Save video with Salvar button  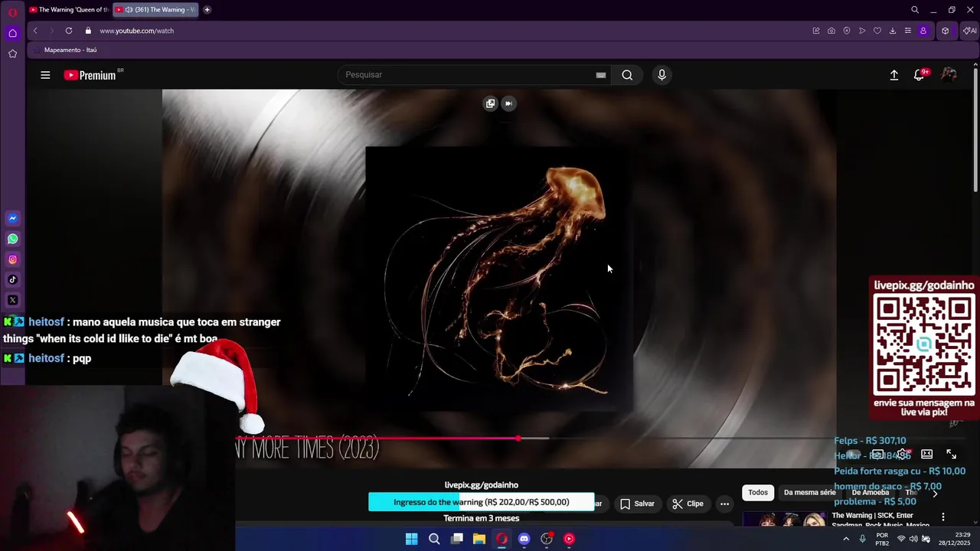point(637,504)
